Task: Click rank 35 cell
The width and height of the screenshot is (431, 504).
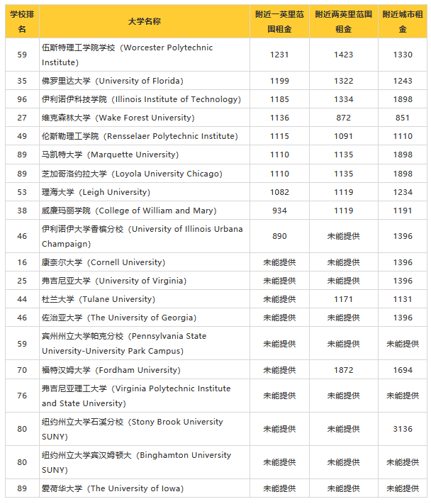Action: point(22,81)
